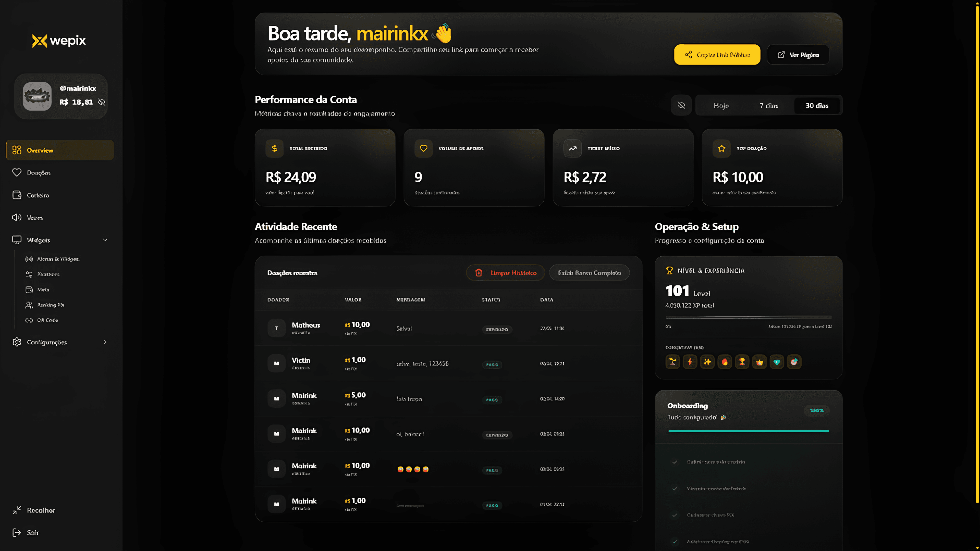The height and width of the screenshot is (551, 980).
Task: Open the QR Code widget sub-item
Action: click(x=42, y=320)
